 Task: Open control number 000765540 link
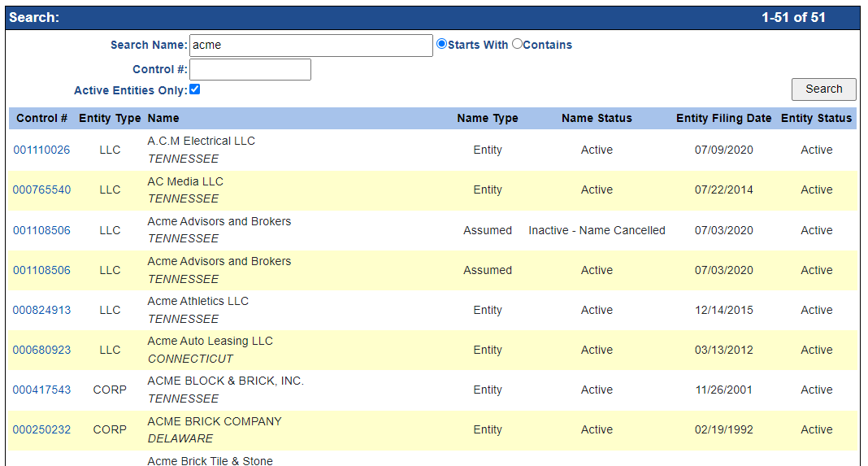click(41, 190)
